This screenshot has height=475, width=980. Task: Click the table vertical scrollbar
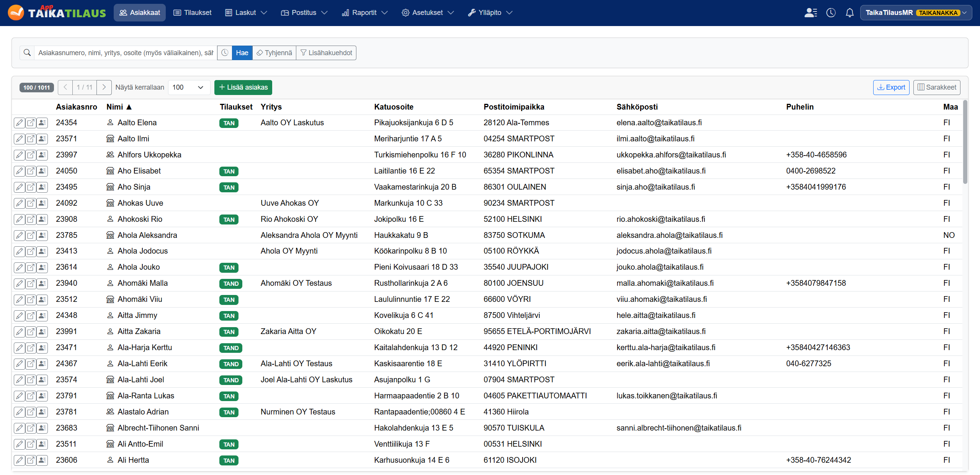pos(965,142)
